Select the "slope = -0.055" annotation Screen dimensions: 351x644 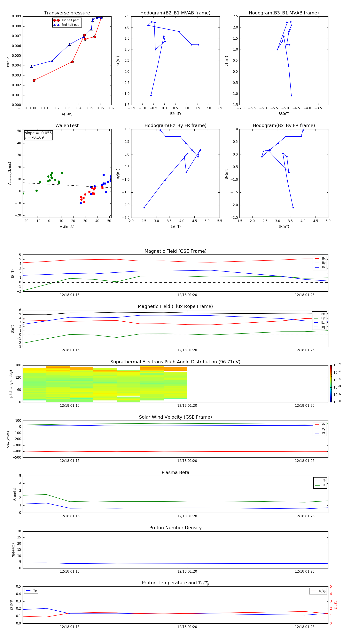(x=38, y=133)
